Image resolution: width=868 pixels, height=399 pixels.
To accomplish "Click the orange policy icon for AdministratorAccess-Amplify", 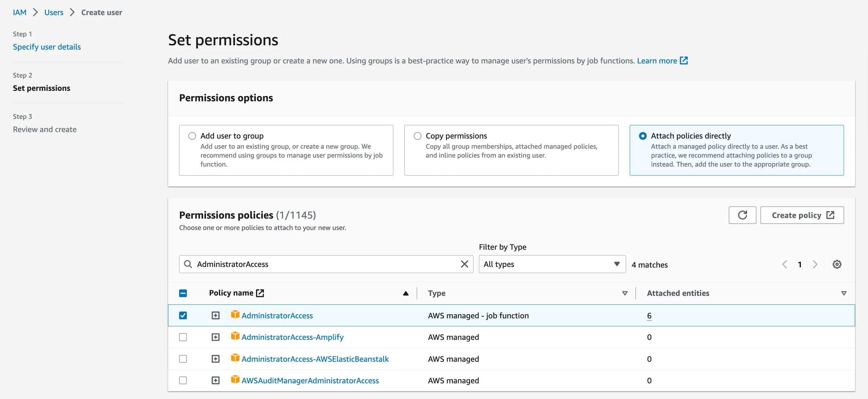I will tap(235, 336).
